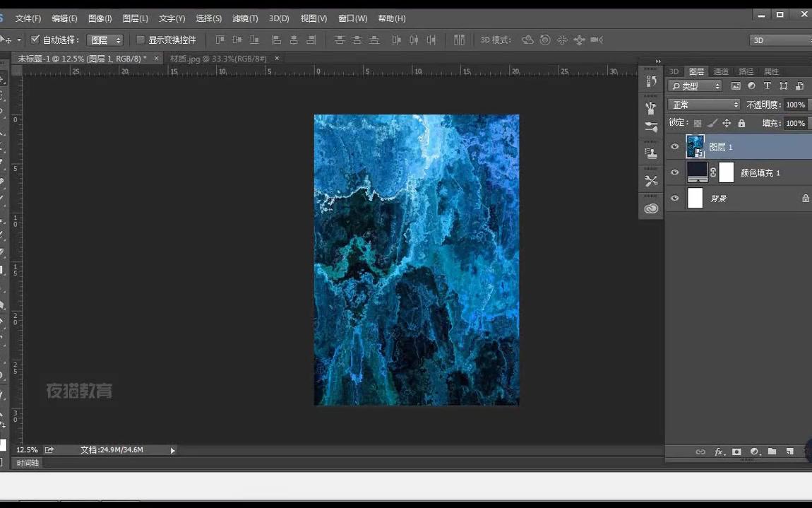This screenshot has height=508, width=812.
Task: Click the create new layer icon
Action: tap(789, 451)
